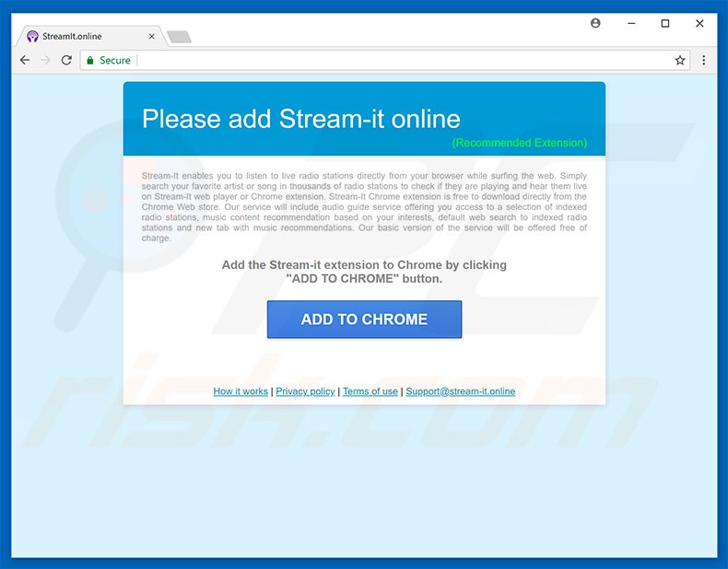Open the How it works link
This screenshot has width=728, height=569.
241,391
